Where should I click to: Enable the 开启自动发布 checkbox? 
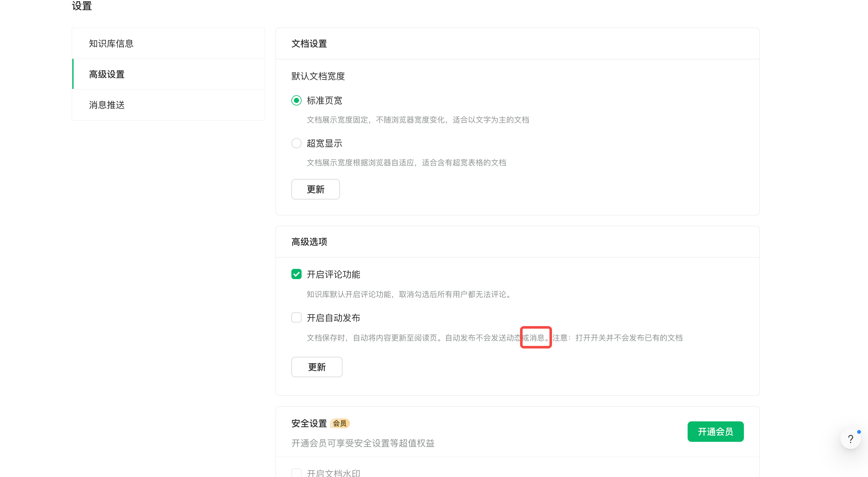click(296, 317)
